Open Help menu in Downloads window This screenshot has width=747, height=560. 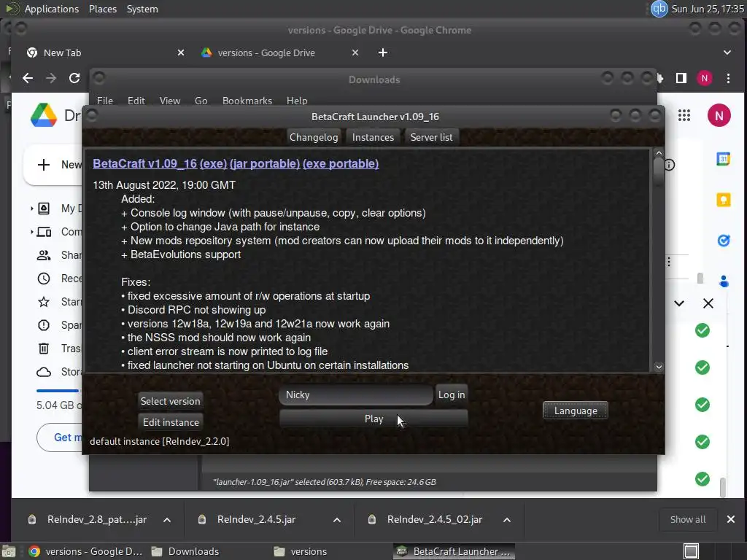coord(297,101)
